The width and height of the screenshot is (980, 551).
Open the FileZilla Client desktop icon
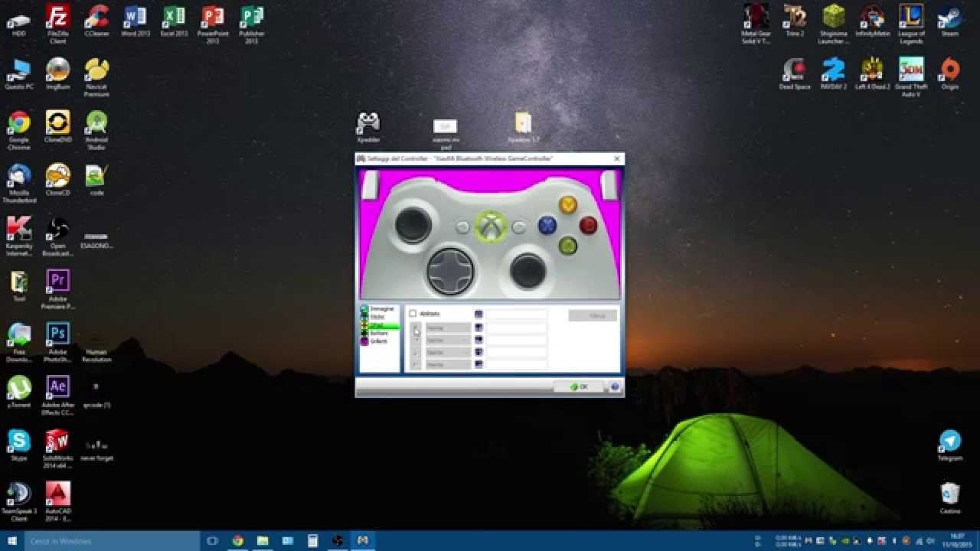58,23
